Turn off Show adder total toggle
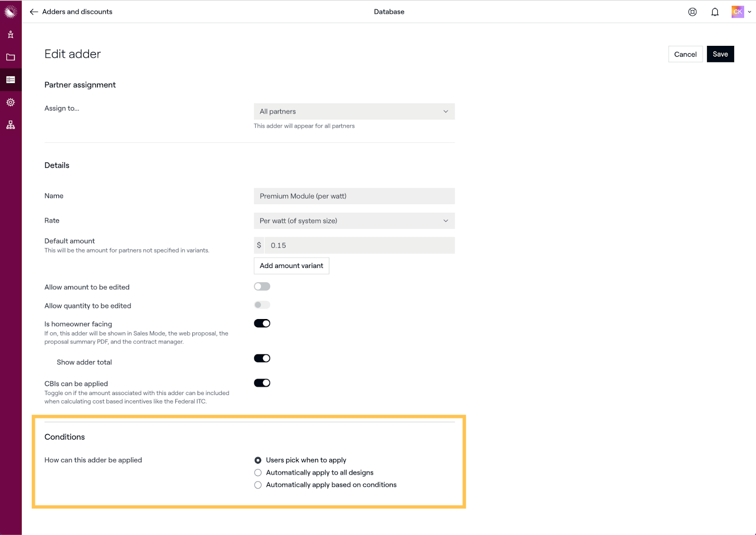 (262, 358)
